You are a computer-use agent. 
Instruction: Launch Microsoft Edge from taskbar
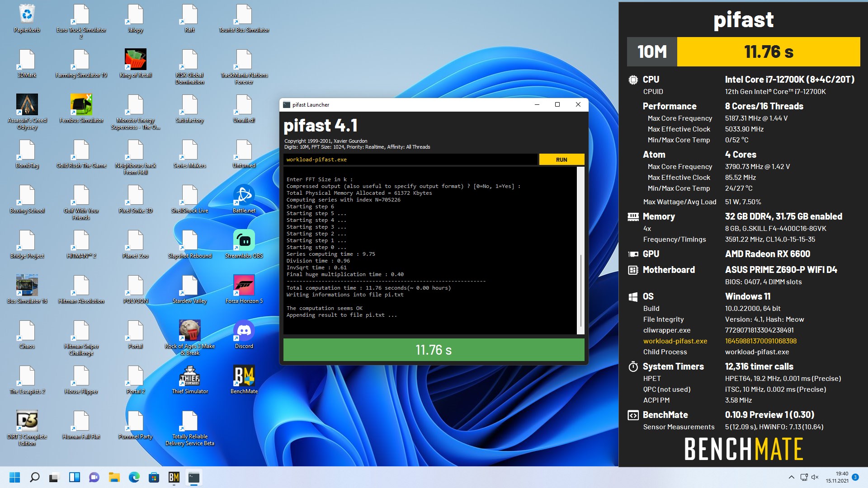pos(134,477)
